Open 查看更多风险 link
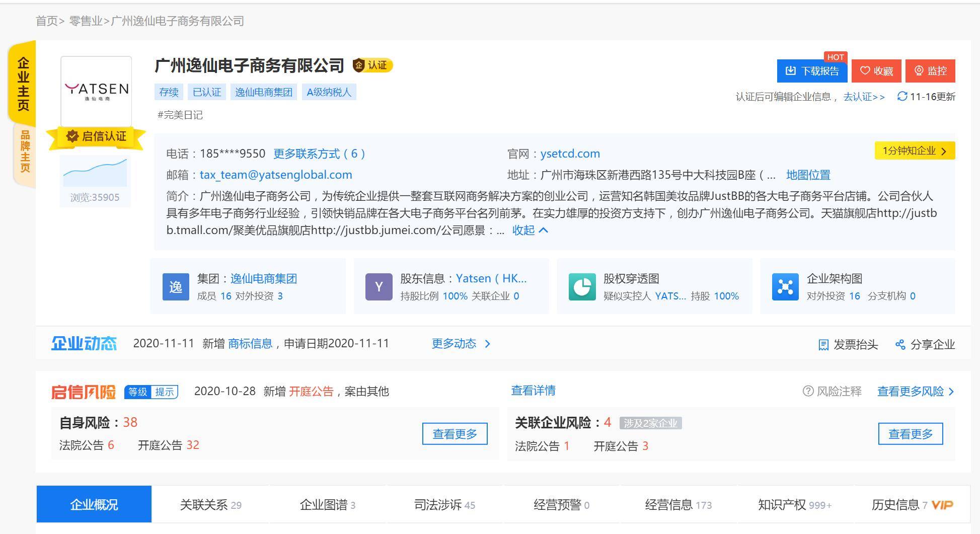 [916, 391]
